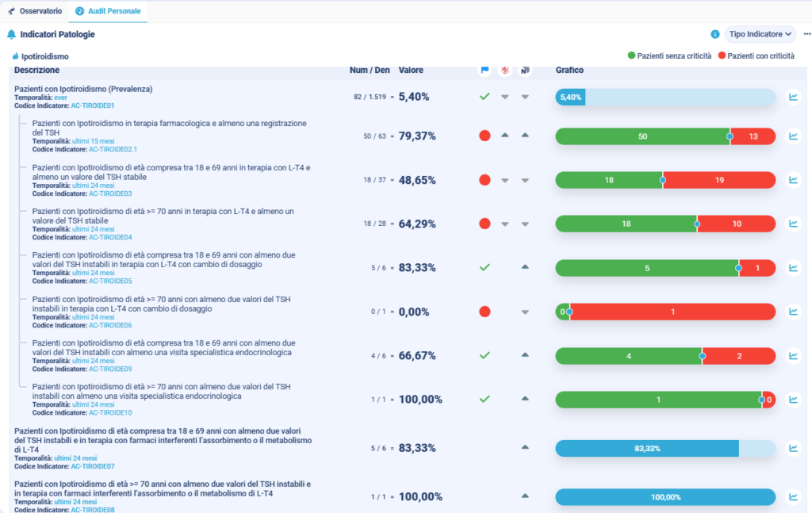The image size is (812, 513).
Task: Click the up arrow in the AC-TIROIDE05 row
Action: pyautogui.click(x=525, y=267)
